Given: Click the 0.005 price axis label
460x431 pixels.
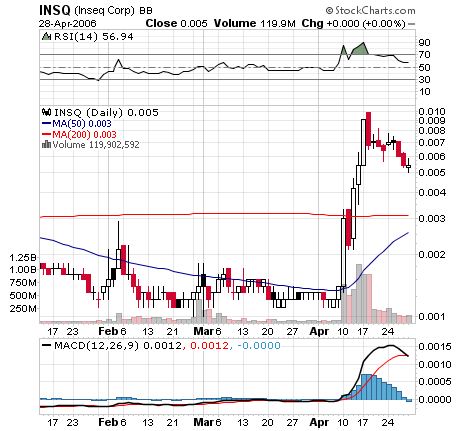Looking at the screenshot, I should coord(432,172).
